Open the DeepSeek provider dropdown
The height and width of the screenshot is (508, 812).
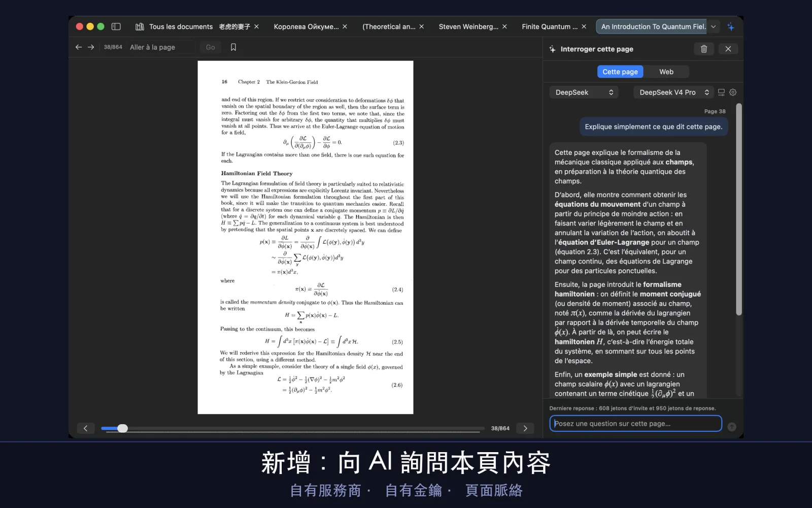click(584, 92)
